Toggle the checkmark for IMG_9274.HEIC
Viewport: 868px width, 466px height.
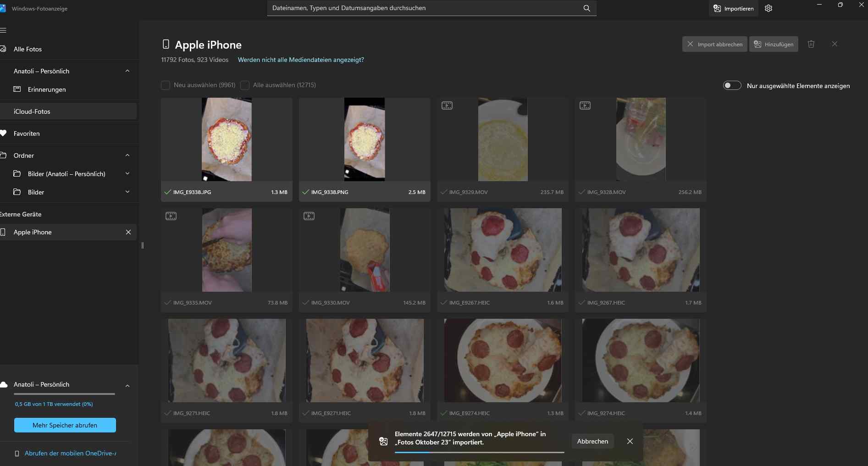(582, 413)
